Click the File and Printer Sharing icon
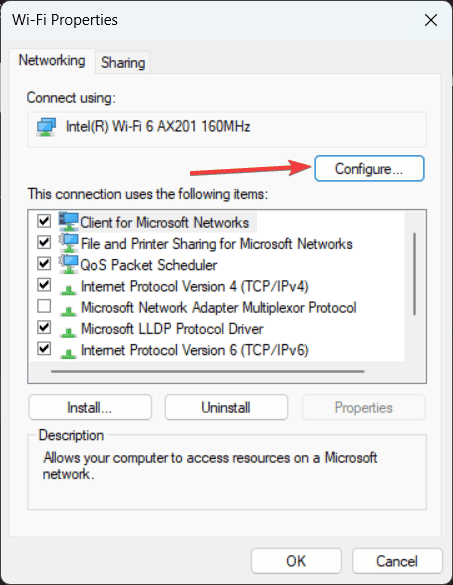This screenshot has width=453, height=585. pyautogui.click(x=69, y=243)
